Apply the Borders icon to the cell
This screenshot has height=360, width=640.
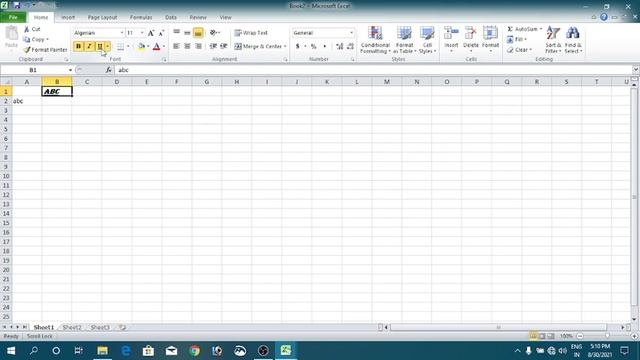[x=120, y=47]
